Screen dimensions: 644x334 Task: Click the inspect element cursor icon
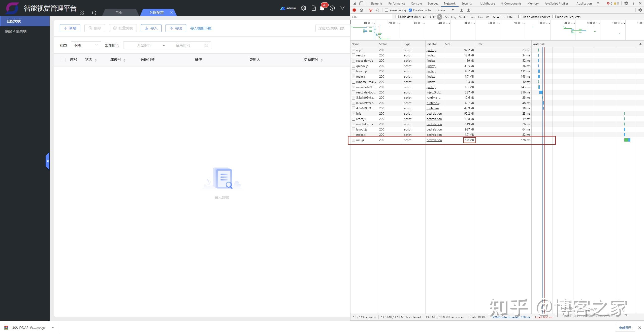coord(354,3)
